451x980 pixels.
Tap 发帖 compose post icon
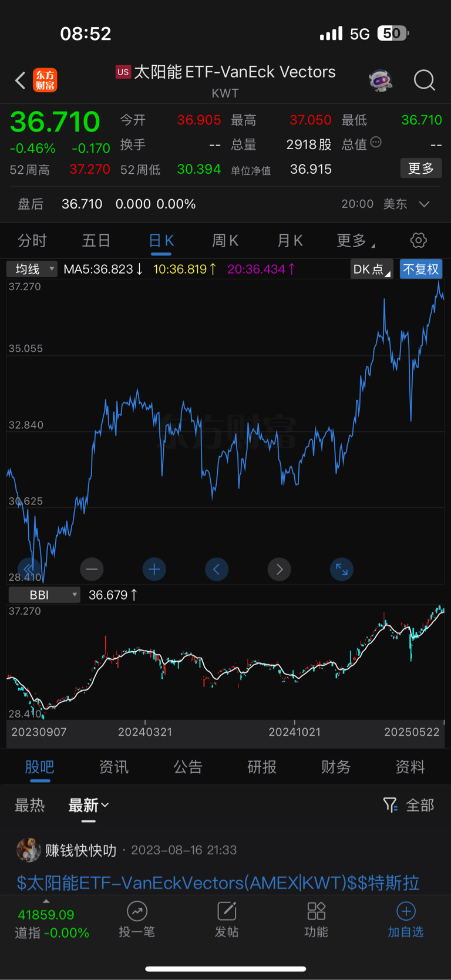click(x=227, y=911)
